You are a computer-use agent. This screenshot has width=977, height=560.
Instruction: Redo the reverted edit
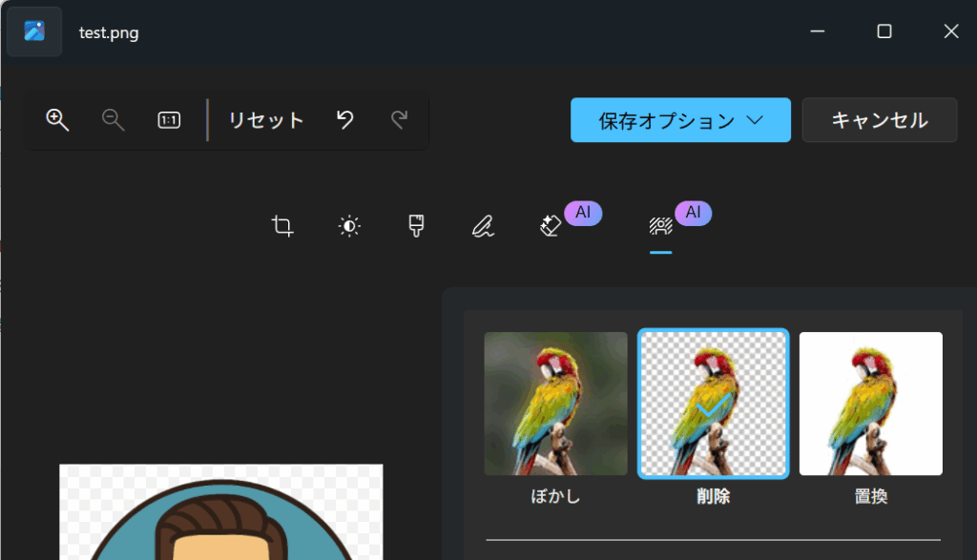pyautogui.click(x=400, y=120)
